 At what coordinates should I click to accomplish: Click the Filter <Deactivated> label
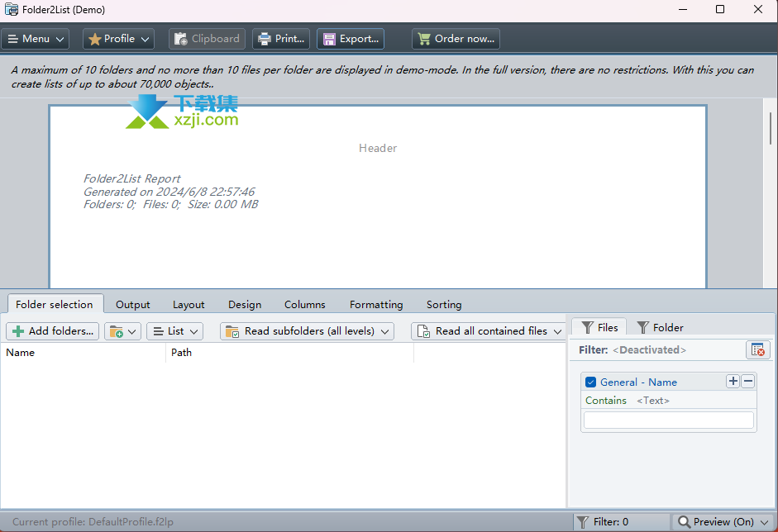click(632, 350)
